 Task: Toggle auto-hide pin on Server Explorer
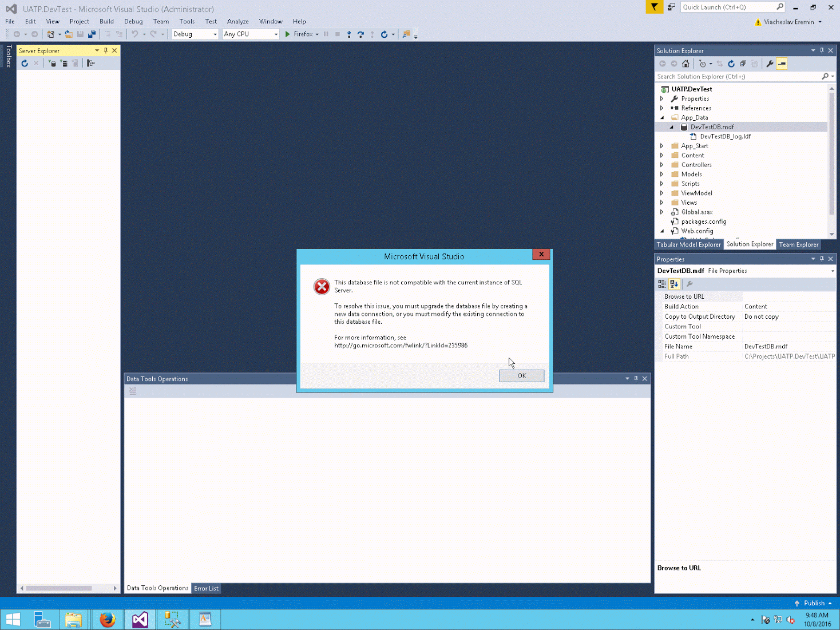pos(106,50)
